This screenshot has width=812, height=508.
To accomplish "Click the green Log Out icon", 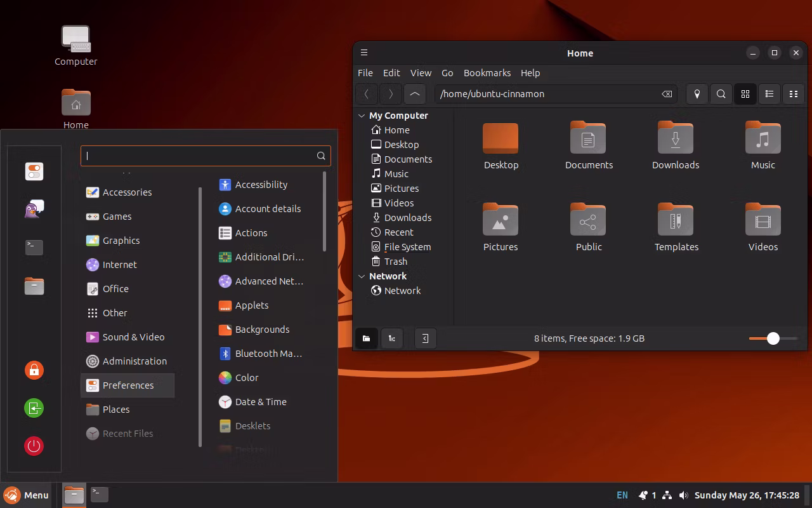I will pyautogui.click(x=34, y=408).
